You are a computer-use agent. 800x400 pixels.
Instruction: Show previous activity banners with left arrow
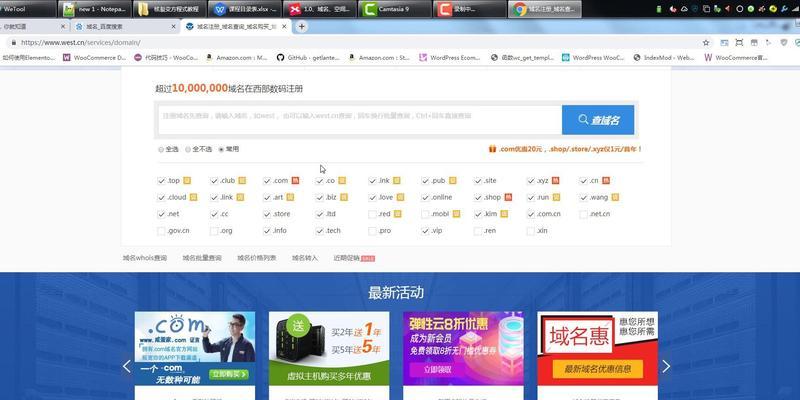pyautogui.click(x=127, y=366)
